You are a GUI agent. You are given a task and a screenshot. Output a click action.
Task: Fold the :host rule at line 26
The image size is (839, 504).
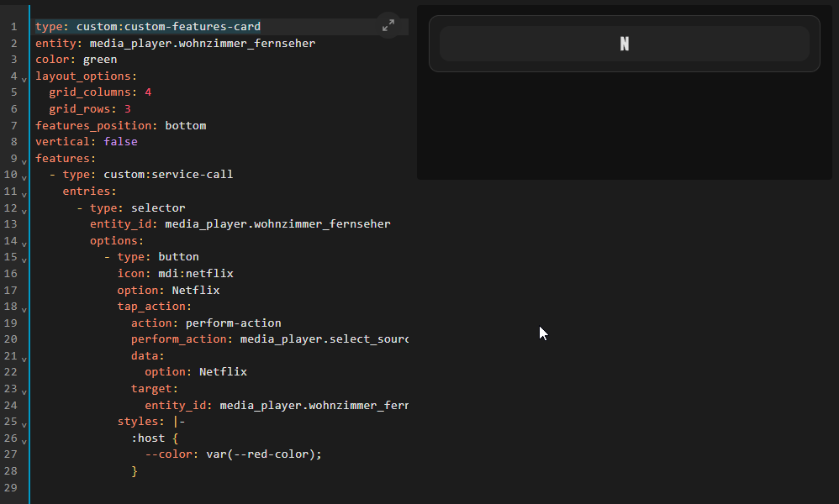pyautogui.click(x=24, y=440)
